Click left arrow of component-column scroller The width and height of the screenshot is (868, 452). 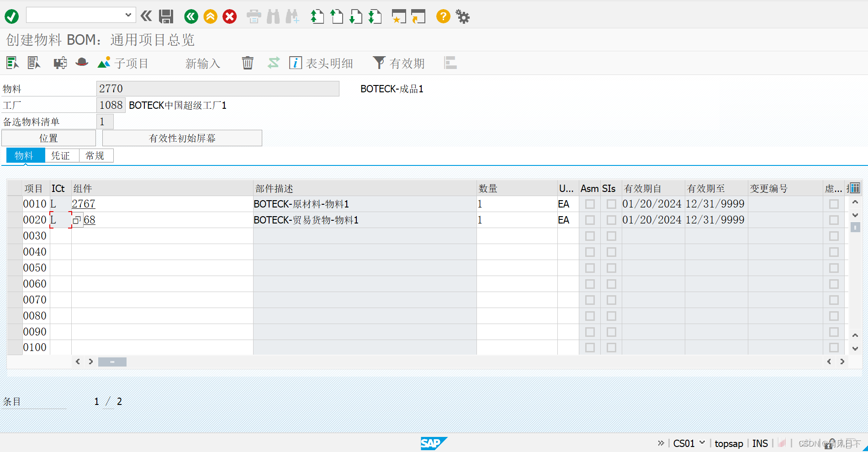tap(78, 362)
